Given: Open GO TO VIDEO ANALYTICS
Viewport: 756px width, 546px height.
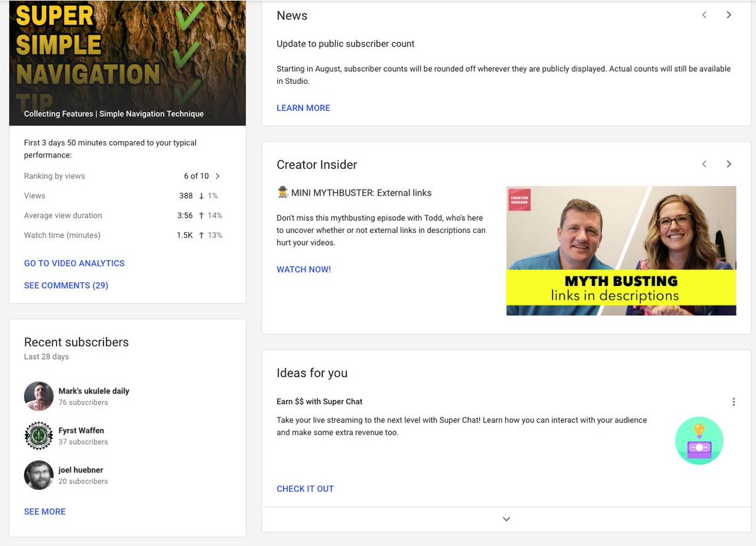Looking at the screenshot, I should point(74,263).
